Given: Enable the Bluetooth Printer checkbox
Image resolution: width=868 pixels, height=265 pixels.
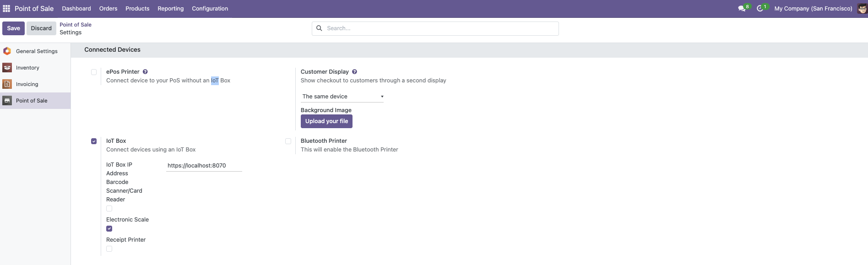Looking at the screenshot, I should pos(288,141).
